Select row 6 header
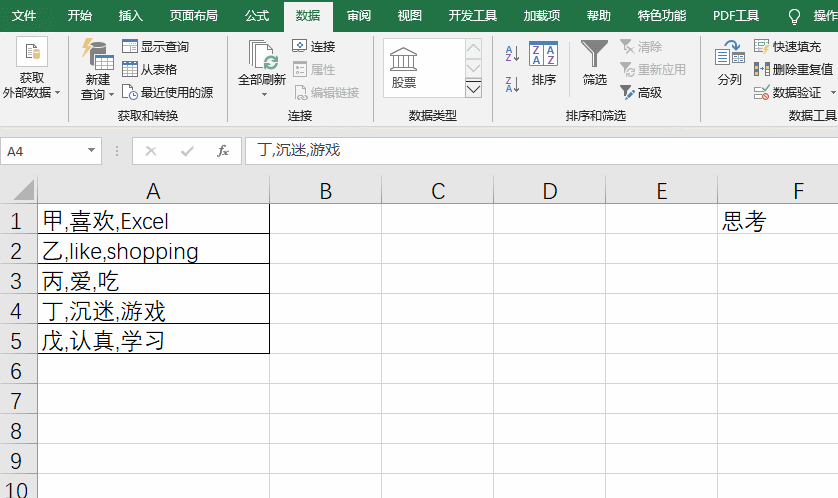This screenshot has width=838, height=498. 18,371
